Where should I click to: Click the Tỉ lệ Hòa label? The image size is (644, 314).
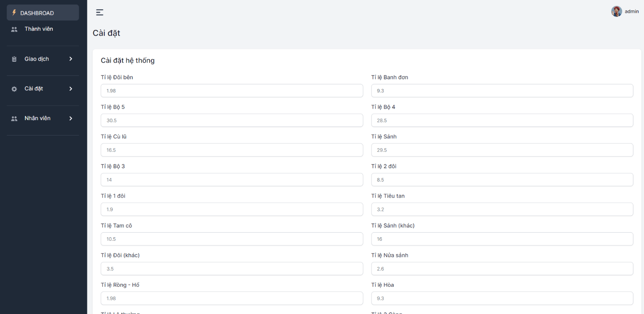(383, 285)
